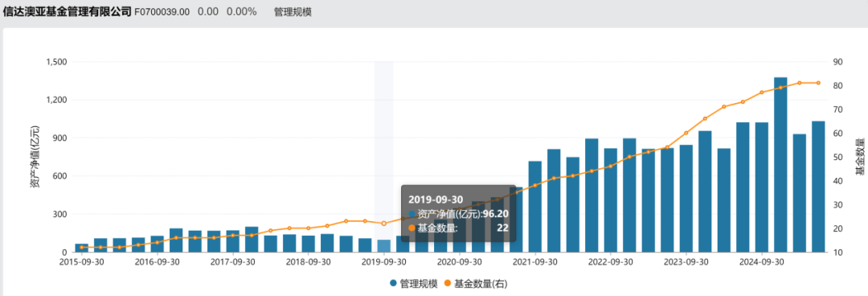Click the orange line point above 2023-09-30
This screenshot has width=868, height=296.
tap(686, 133)
